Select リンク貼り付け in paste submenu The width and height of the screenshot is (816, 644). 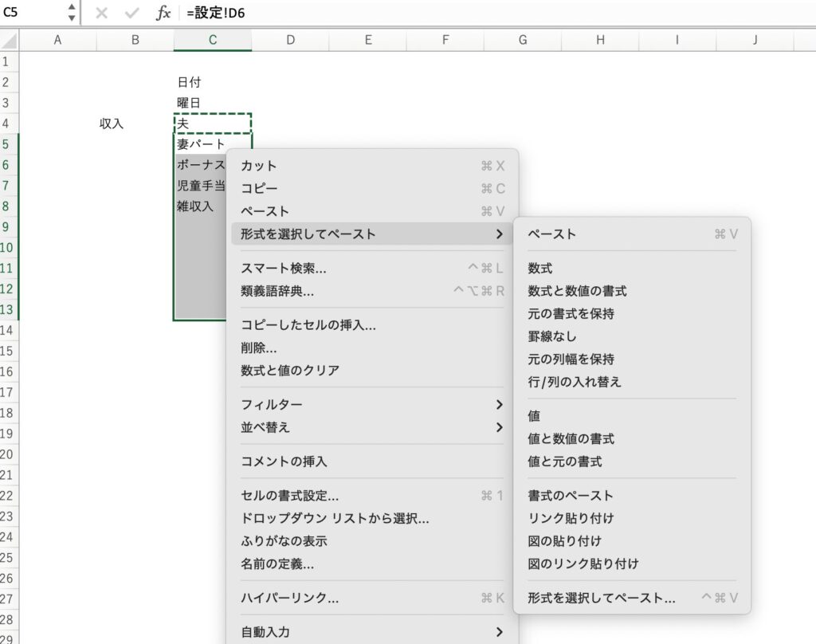[x=571, y=518]
